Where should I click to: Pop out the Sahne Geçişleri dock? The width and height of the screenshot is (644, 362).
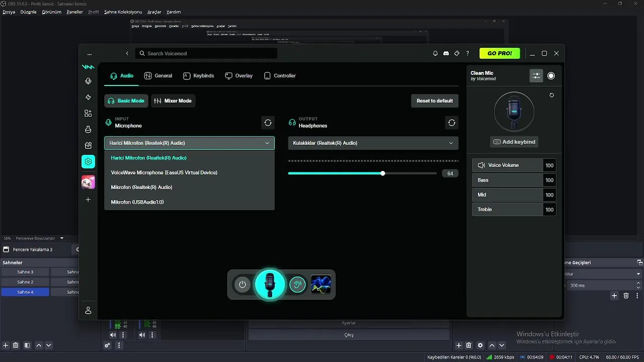pos(639,262)
